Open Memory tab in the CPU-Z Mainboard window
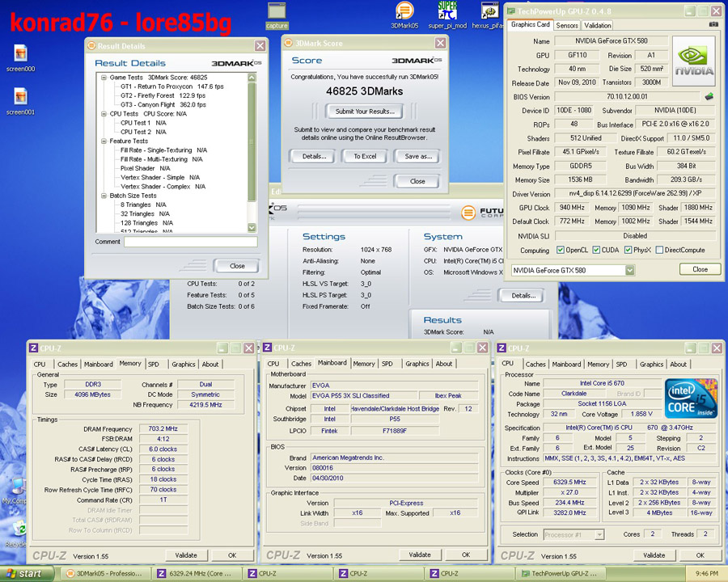 364,364
